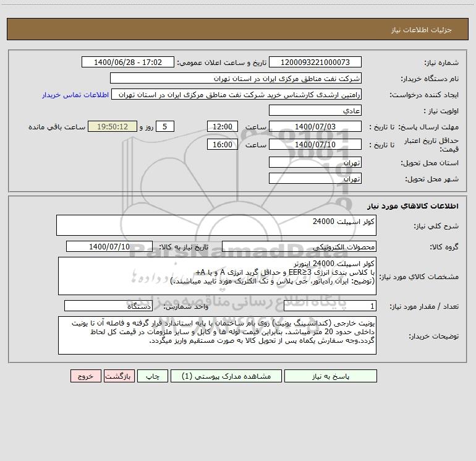Click the مهلت ارسال پاسخ label
476x461 pixels.
(428, 127)
